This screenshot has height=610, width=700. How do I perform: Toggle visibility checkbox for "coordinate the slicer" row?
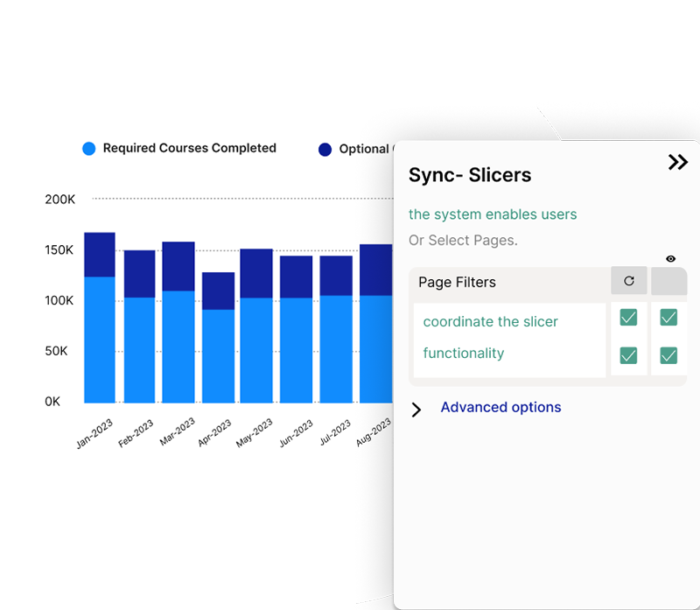(668, 317)
